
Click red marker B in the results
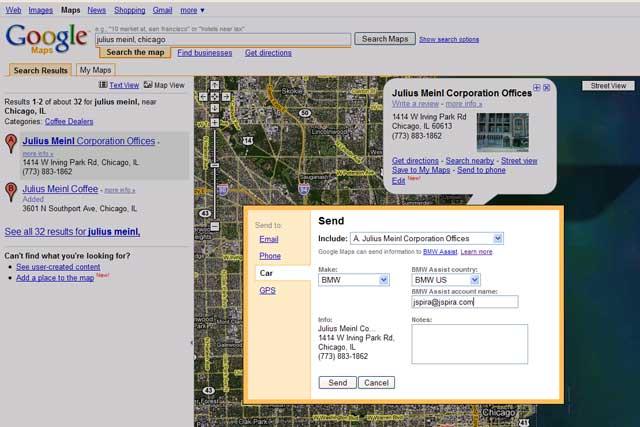[x=11, y=192]
